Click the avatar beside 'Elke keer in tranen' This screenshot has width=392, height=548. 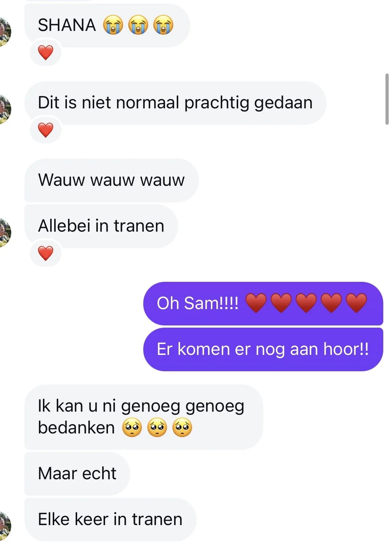4,526
